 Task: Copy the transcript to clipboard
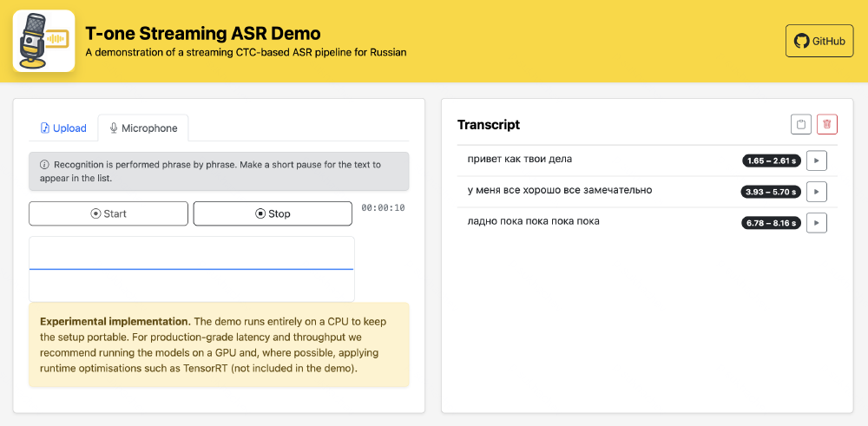click(x=801, y=125)
